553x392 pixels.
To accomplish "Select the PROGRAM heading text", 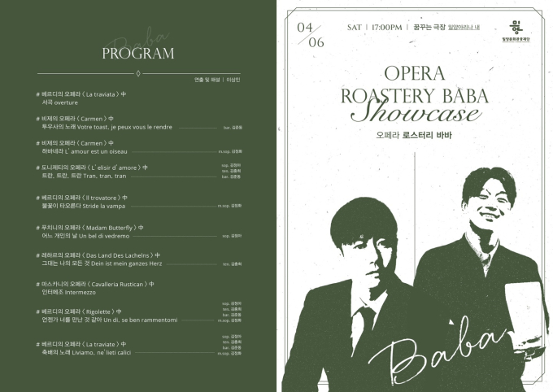I will coord(138,54).
